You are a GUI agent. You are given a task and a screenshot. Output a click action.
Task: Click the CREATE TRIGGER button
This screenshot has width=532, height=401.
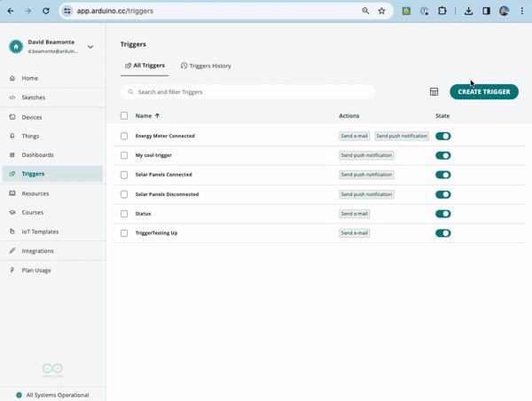point(484,91)
